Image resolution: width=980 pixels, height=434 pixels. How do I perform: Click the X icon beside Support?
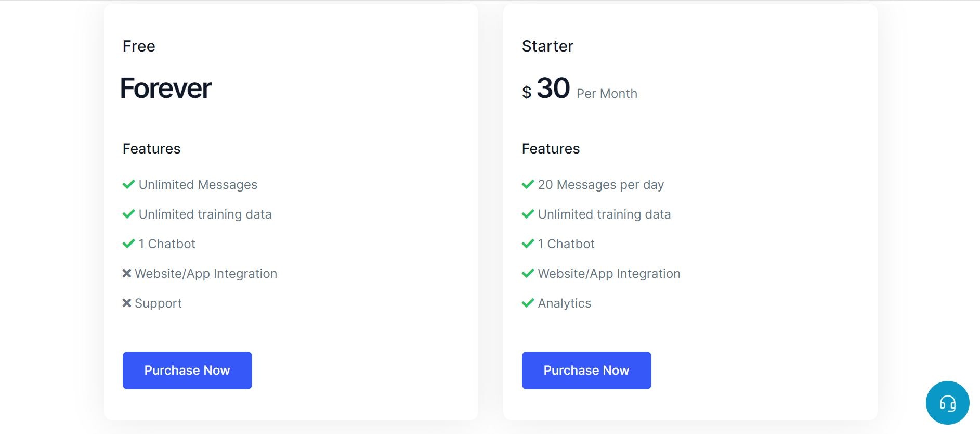point(126,303)
